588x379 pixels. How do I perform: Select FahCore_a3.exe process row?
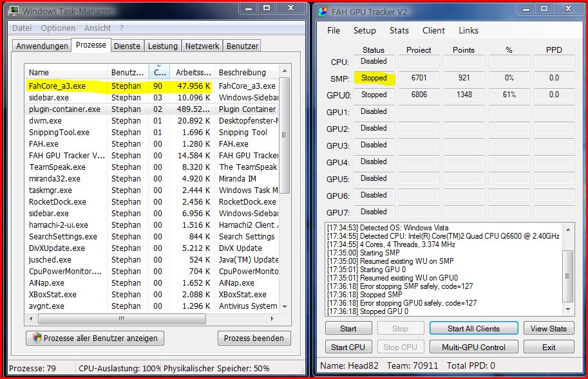pyautogui.click(x=152, y=86)
